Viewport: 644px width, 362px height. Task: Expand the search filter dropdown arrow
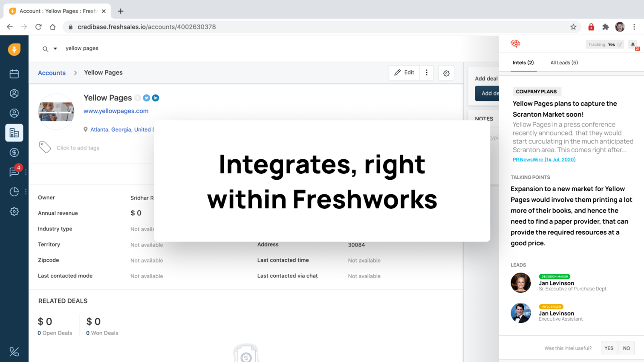coord(55,49)
